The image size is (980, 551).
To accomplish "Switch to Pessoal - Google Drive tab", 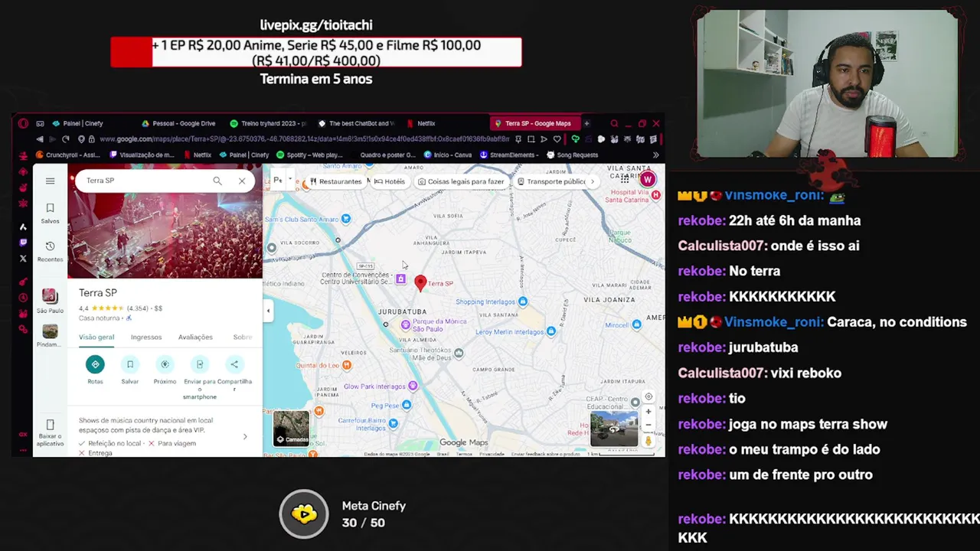I will pyautogui.click(x=178, y=123).
